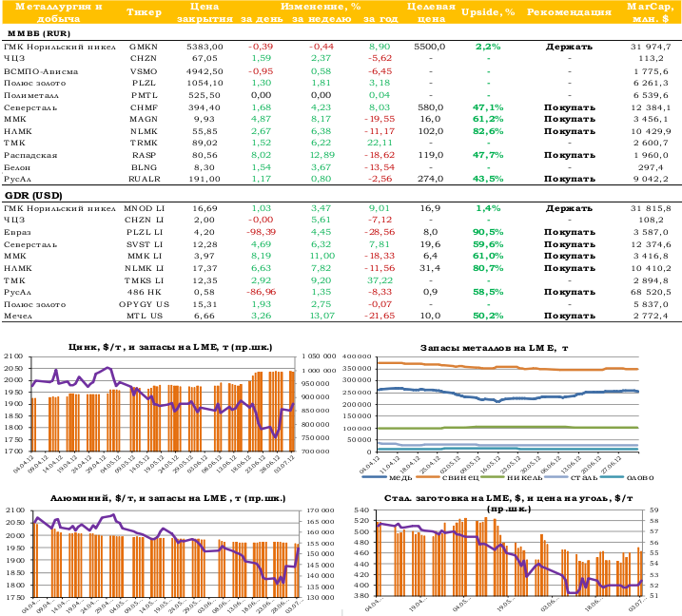Select the RASP ticker cell

144,155
